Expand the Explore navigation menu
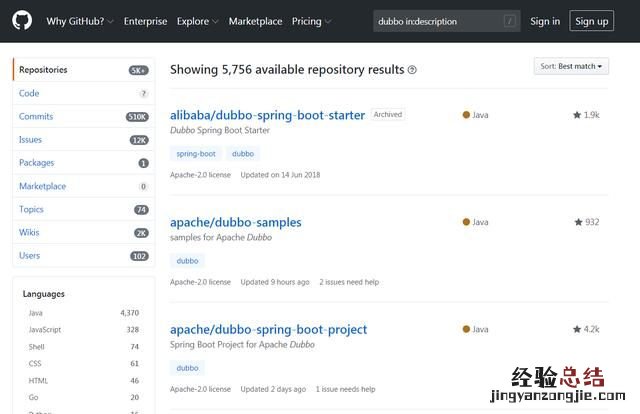 (198, 21)
